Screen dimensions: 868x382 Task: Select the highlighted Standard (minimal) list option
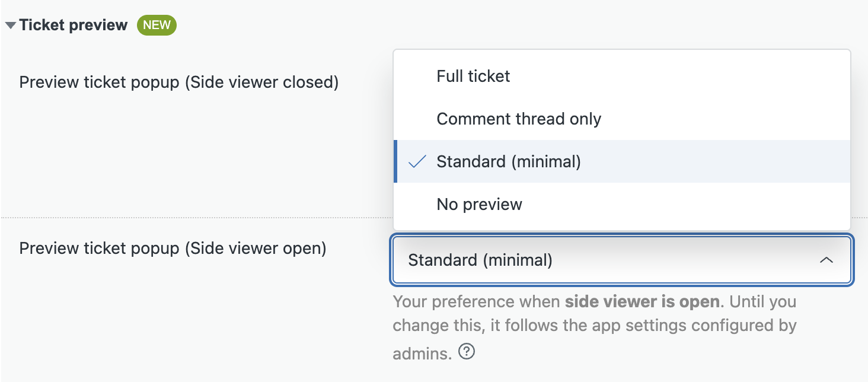click(622, 161)
